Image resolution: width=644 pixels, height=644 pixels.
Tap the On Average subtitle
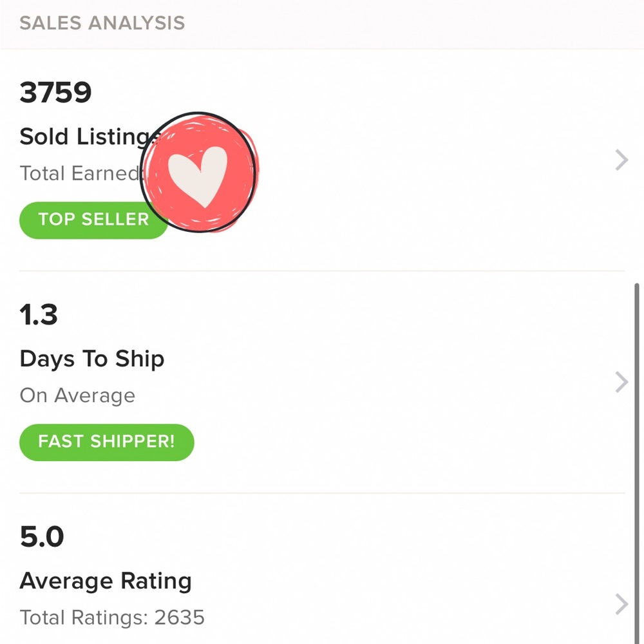click(77, 395)
